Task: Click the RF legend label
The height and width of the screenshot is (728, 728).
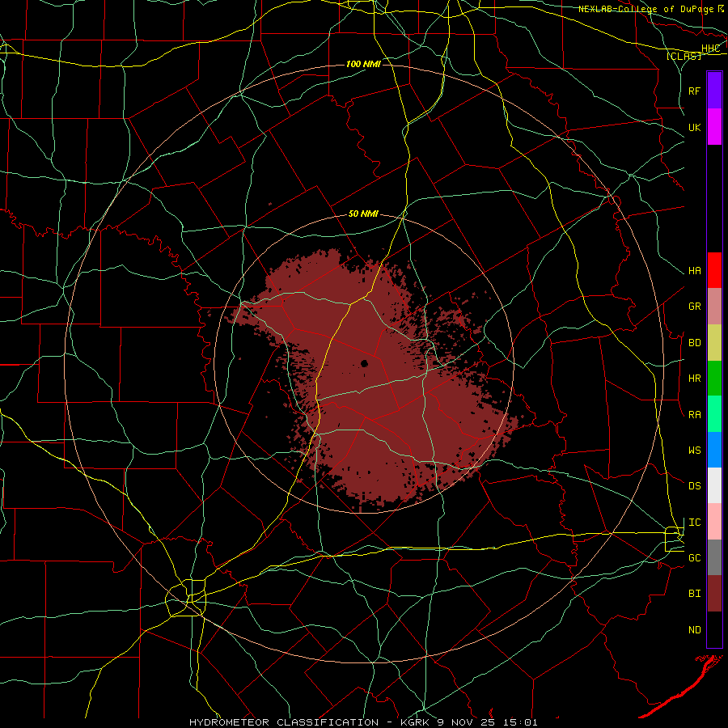Action: pyautogui.click(x=695, y=91)
